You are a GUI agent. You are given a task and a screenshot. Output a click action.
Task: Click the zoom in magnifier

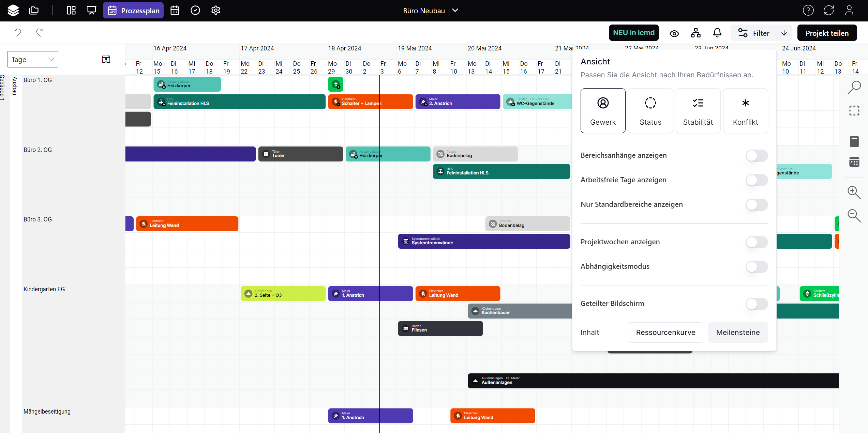[854, 192]
